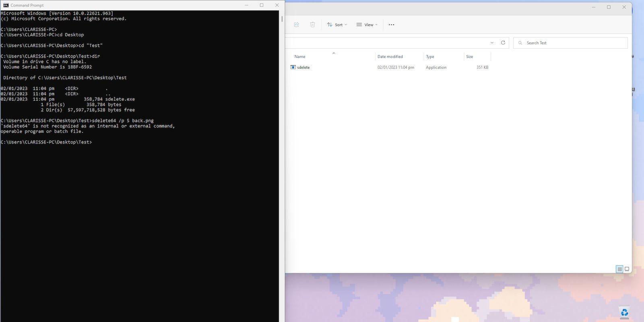The image size is (644, 322).
Task: Click the Command Prompt title bar icon
Action: 6,5
